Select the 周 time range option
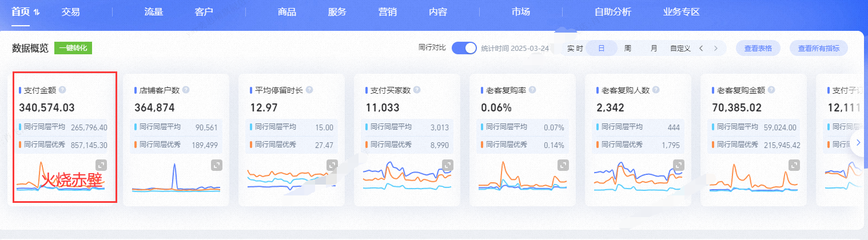868x240 pixels. (628, 48)
